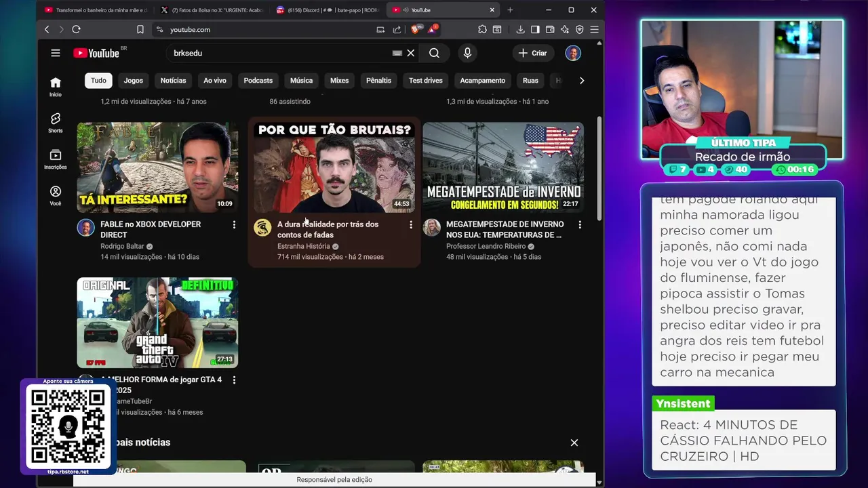Click the install/cast screen icon in address bar
Screen dimensions: 868x488
click(380, 29)
